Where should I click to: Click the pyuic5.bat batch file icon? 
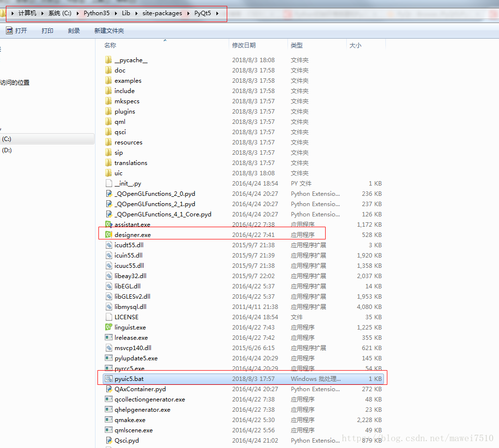(109, 378)
